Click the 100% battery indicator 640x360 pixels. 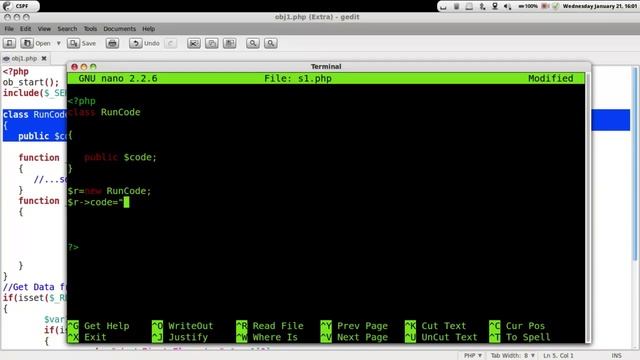tap(528, 6)
